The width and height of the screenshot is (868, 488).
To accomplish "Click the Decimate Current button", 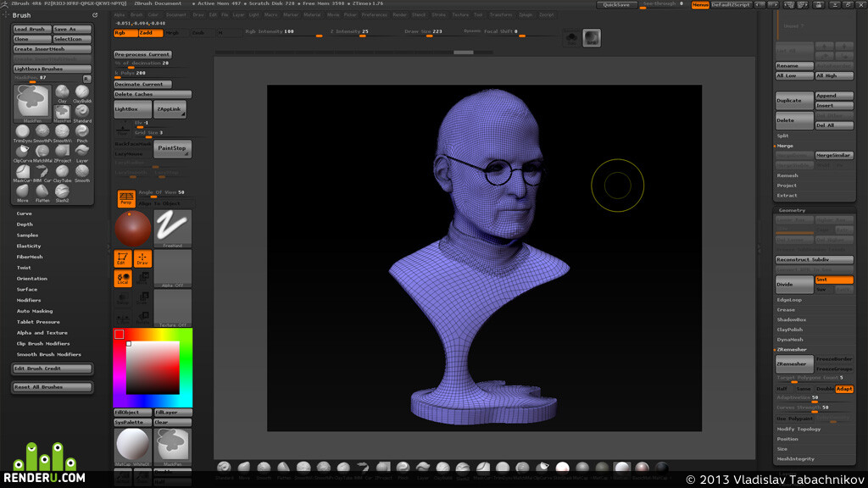I will pos(142,84).
